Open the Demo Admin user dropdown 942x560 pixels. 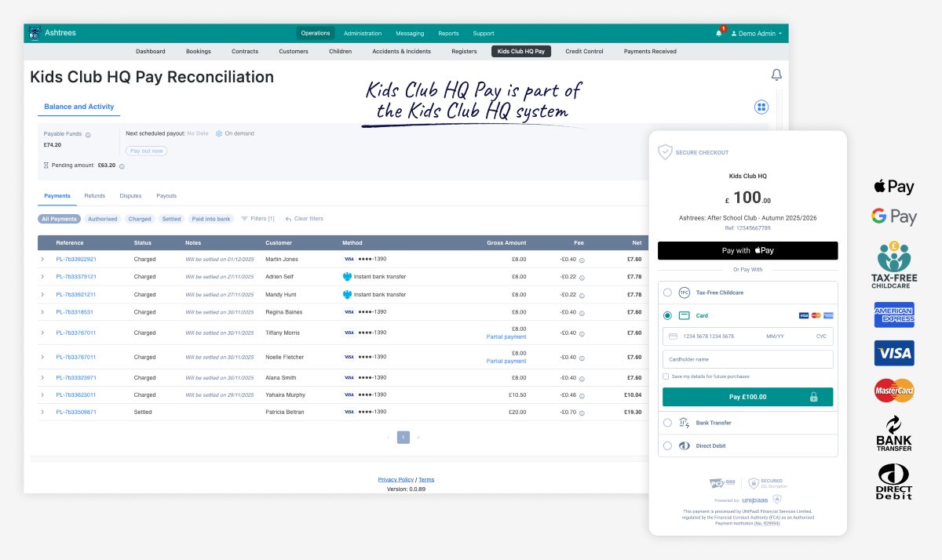(x=755, y=34)
